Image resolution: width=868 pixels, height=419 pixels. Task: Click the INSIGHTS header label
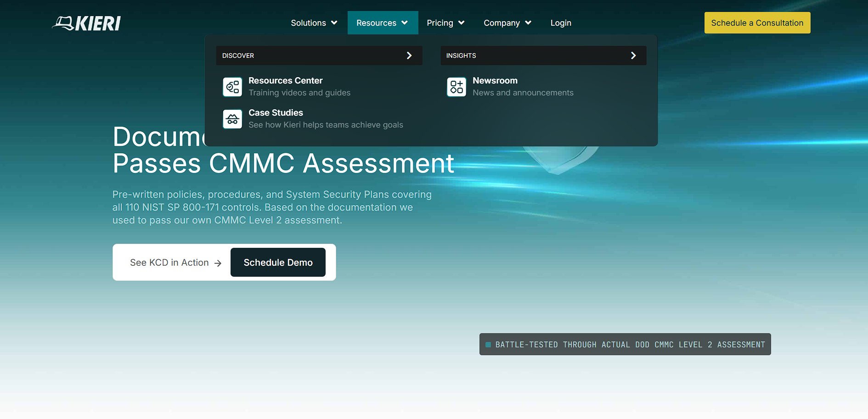click(x=461, y=56)
